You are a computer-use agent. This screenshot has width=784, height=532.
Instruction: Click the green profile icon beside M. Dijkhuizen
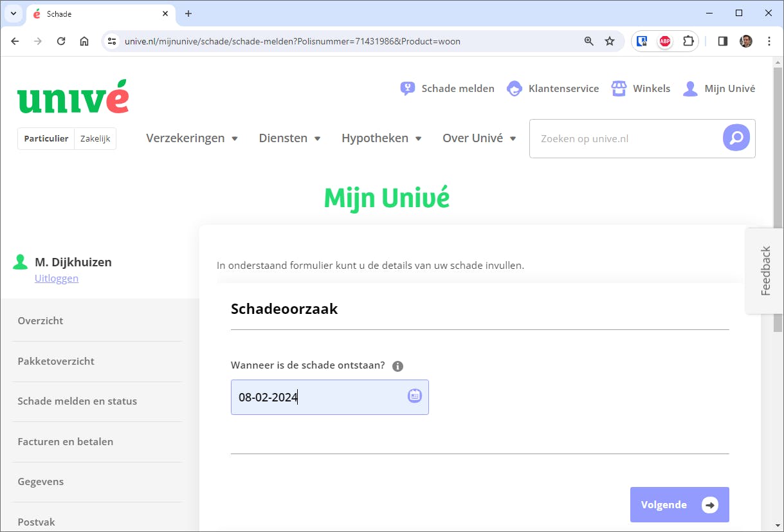coord(20,262)
